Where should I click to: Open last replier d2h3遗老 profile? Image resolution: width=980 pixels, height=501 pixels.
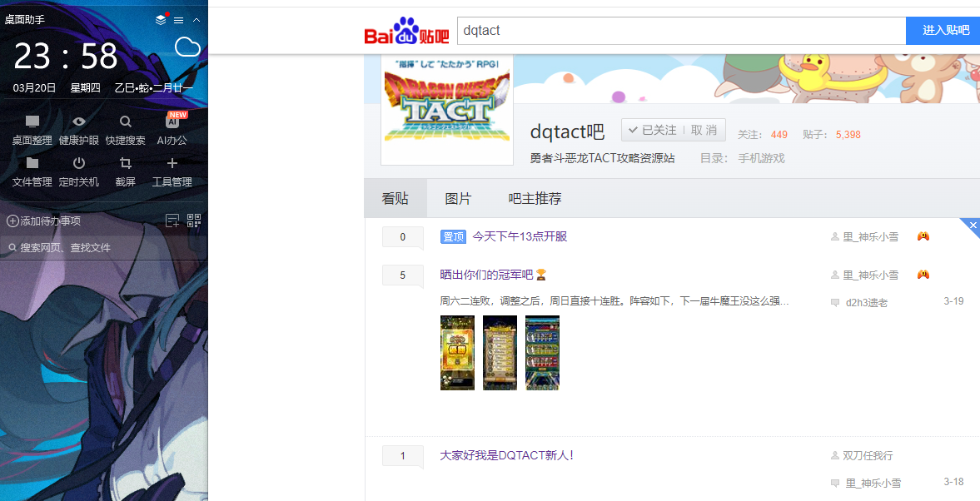tap(866, 303)
